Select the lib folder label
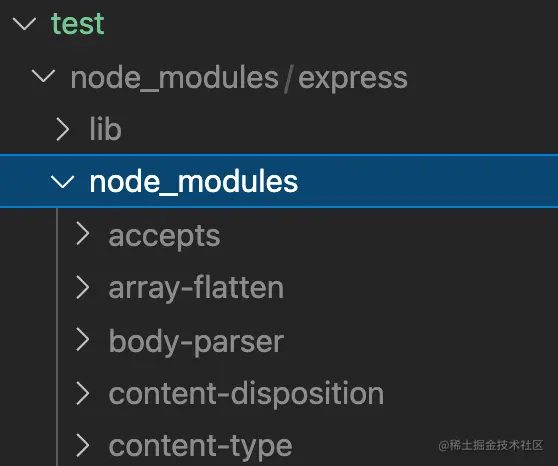Image resolution: width=558 pixels, height=466 pixels. click(105, 129)
